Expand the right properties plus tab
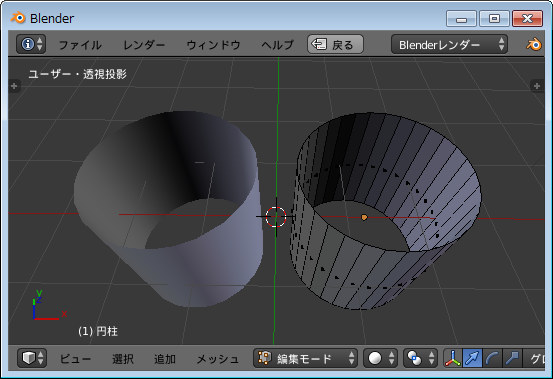The height and width of the screenshot is (379, 553). [x=537, y=85]
